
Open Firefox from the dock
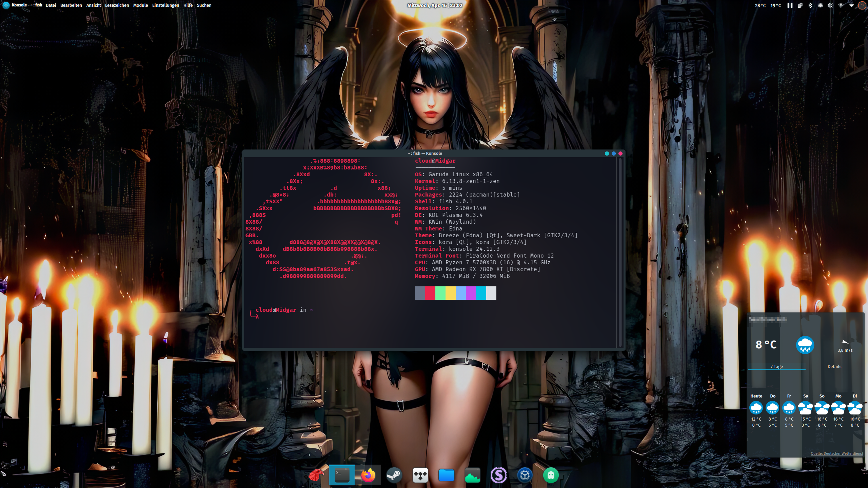pyautogui.click(x=368, y=475)
